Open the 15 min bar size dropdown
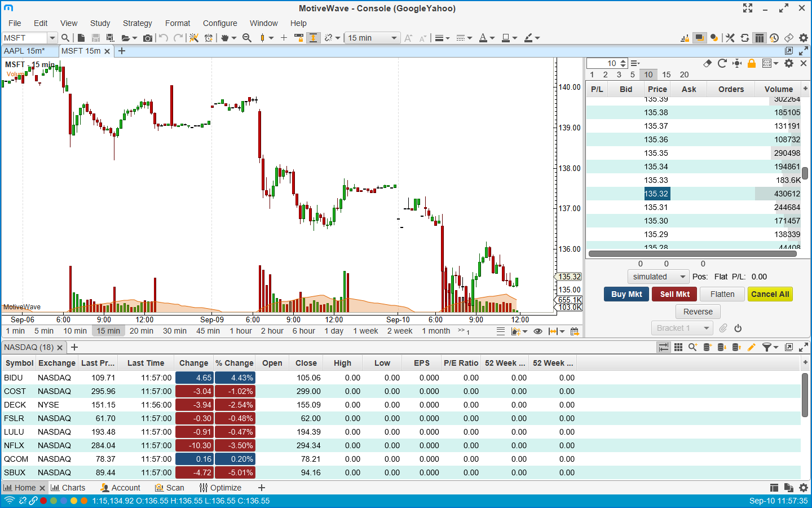Image resolution: width=812 pixels, height=508 pixels. [x=372, y=38]
